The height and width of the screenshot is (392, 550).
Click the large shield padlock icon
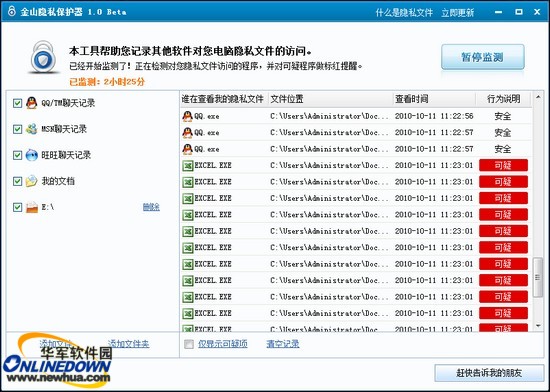[43, 58]
